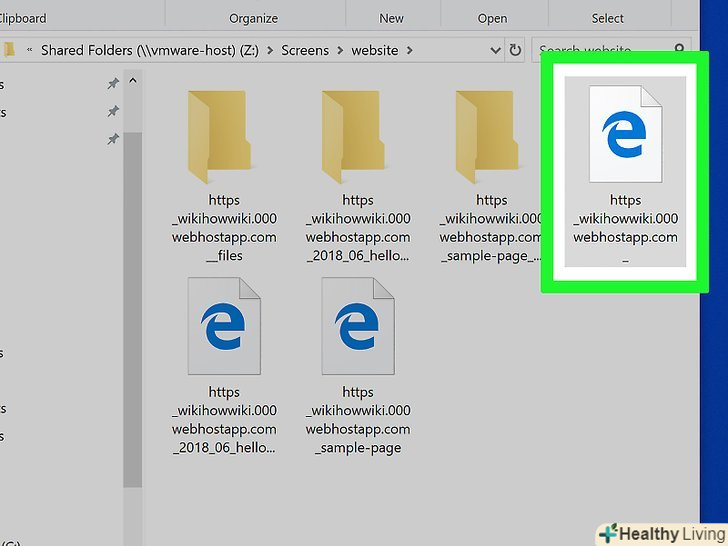Click the Open ribbon group label

[493, 19]
